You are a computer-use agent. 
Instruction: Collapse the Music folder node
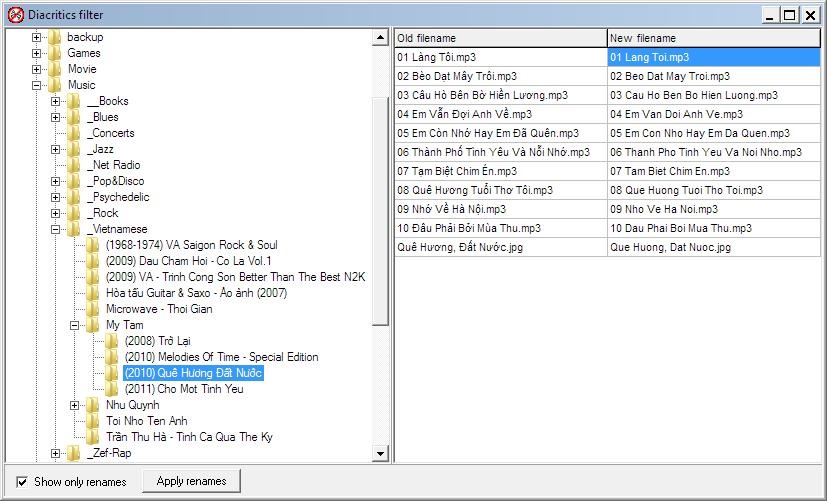(37, 85)
